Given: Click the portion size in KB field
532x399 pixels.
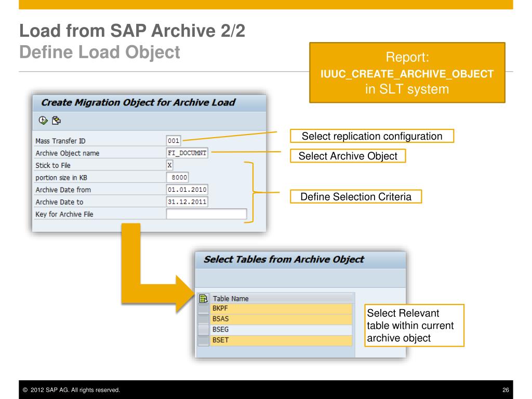Looking at the screenshot, I should (178, 178).
